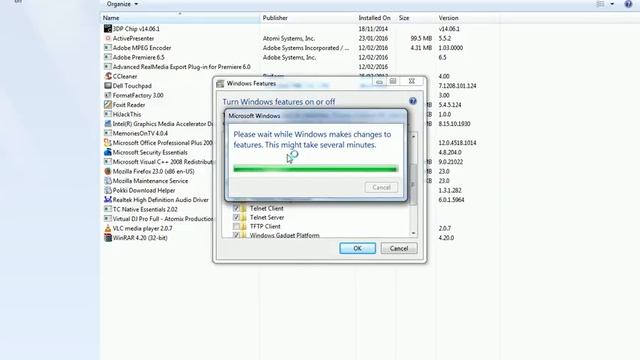This screenshot has width=640, height=360.
Task: Select the Advanced RealMedia Export Plug-in row
Action: coord(300,67)
